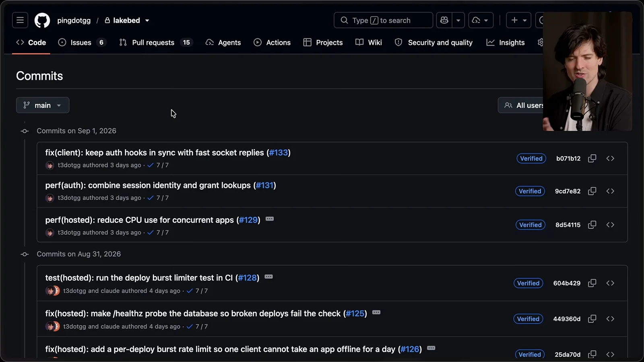Screen dimensions: 644x362
Task: Browse repository at commit 9cd7e82
Action: tap(610, 191)
